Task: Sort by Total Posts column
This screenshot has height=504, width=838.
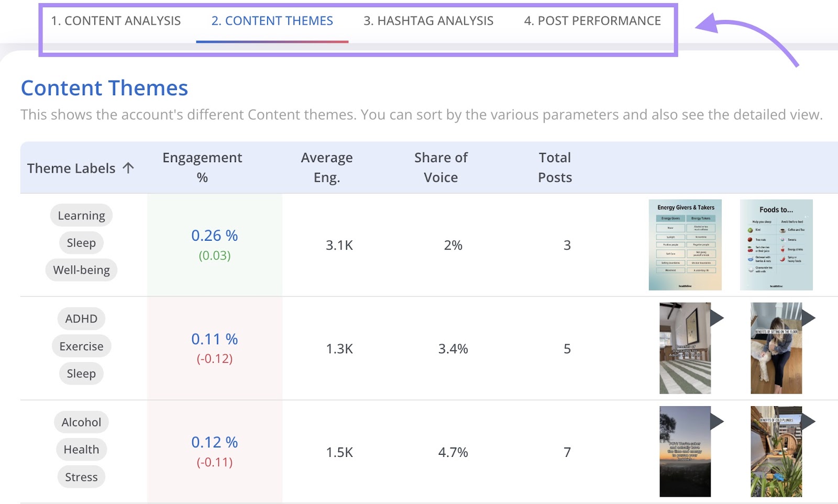Action: (554, 166)
